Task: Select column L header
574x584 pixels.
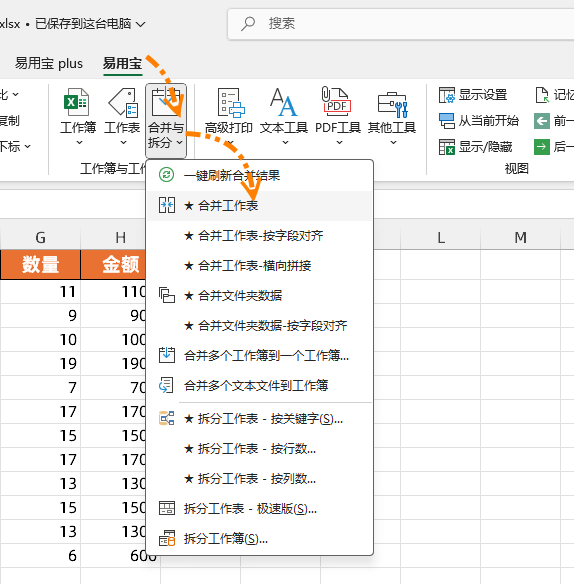Action: pyautogui.click(x=441, y=237)
